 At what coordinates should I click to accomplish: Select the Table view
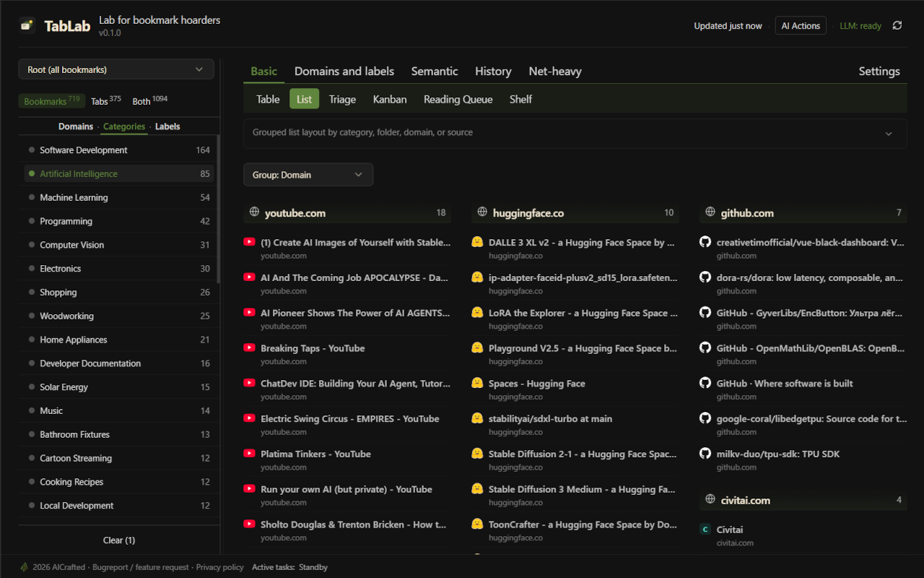(x=268, y=99)
